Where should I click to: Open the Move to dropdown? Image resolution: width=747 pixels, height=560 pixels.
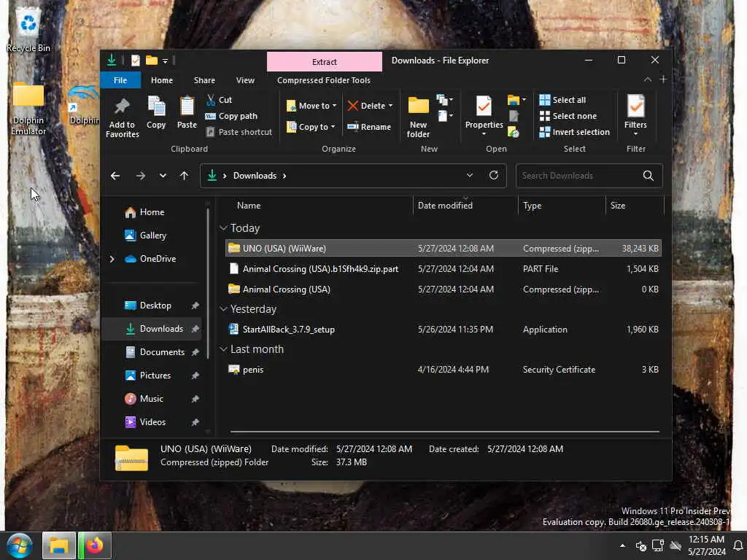[x=311, y=106]
